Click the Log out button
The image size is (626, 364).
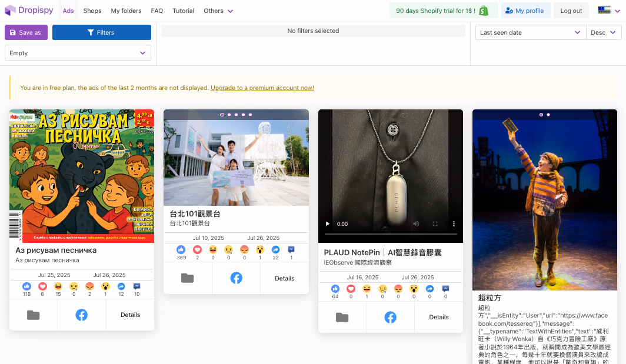(571, 11)
